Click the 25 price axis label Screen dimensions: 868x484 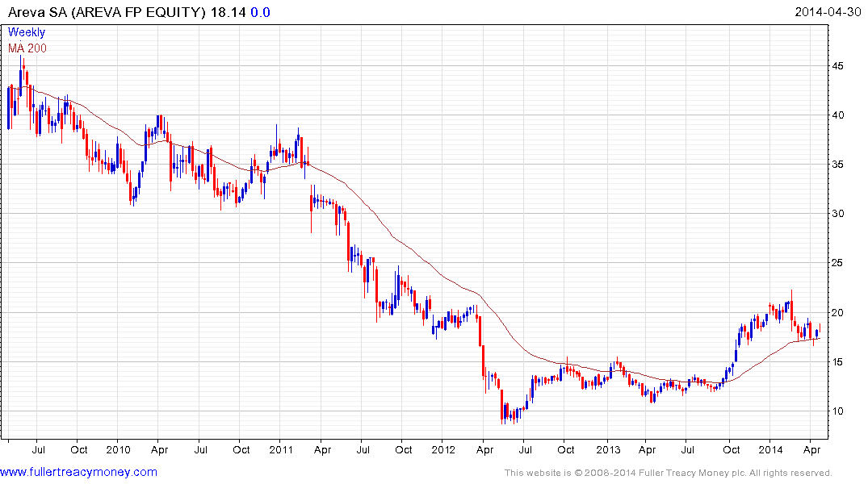click(838, 263)
